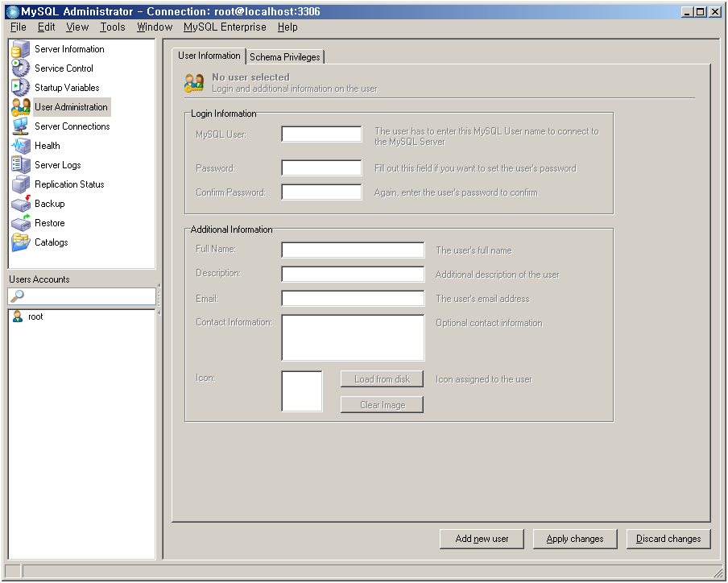Viewport: 728px width, 583px height.
Task: Click the user Icon preview box
Action: coord(302,391)
